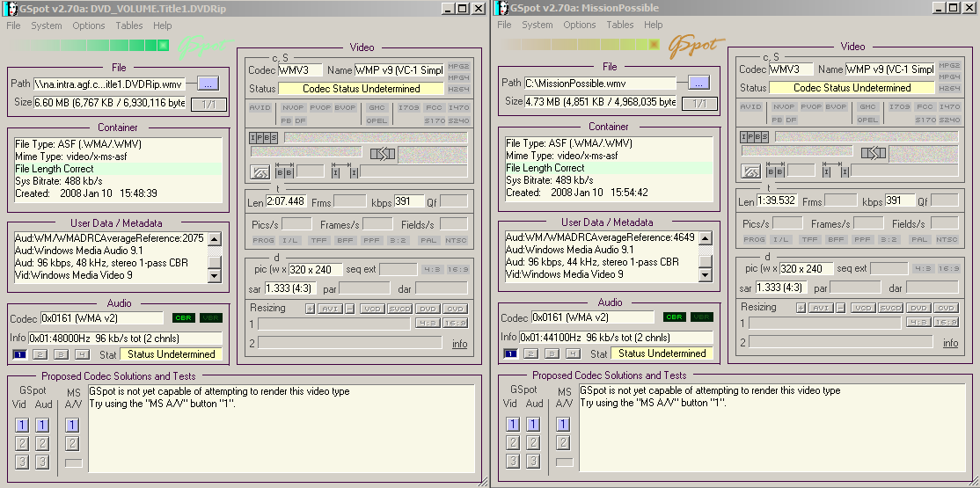Click Resizing minus button in DVD_VOLUME window
This screenshot has height=488, width=980.
pyautogui.click(x=350, y=309)
